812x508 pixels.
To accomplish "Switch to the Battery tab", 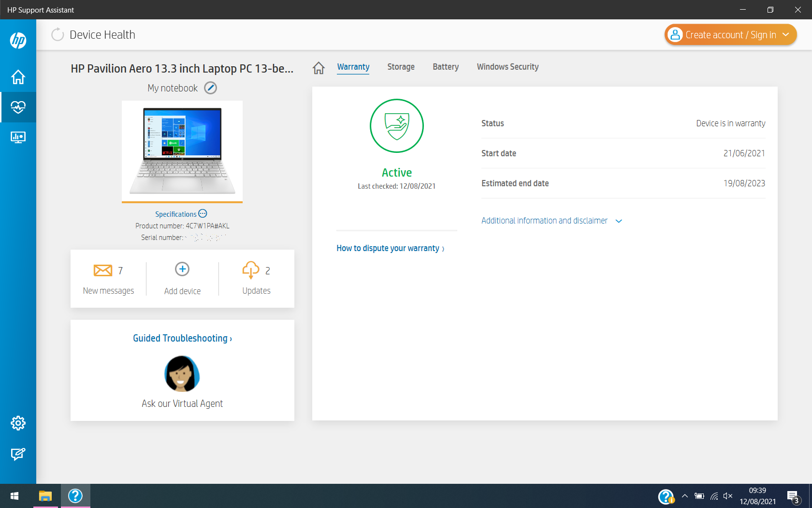I will point(446,67).
